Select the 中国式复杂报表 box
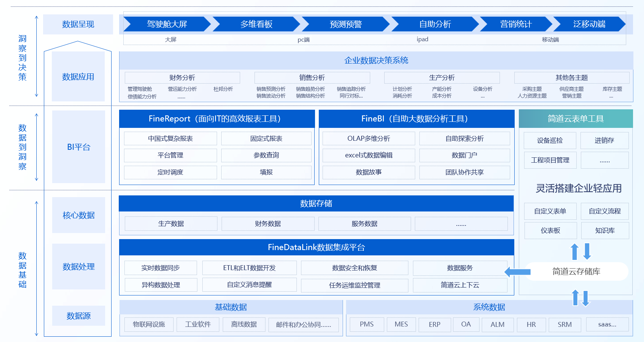644x342 pixels. 171,138
